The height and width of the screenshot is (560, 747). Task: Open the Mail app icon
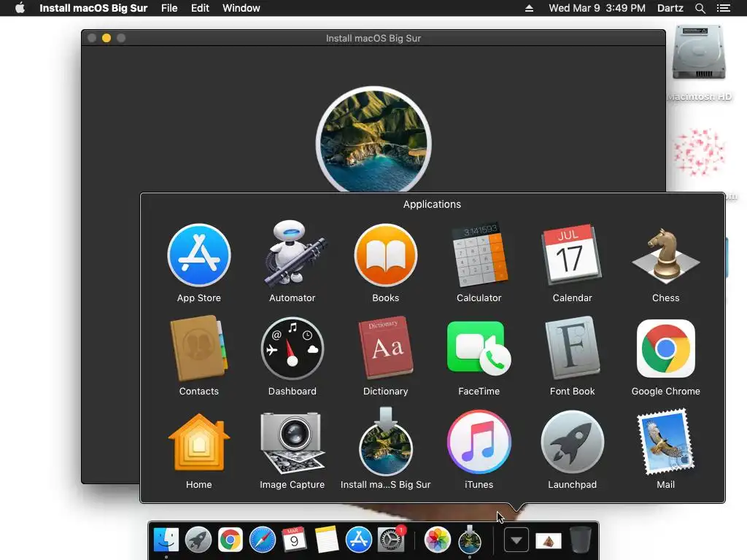click(665, 442)
